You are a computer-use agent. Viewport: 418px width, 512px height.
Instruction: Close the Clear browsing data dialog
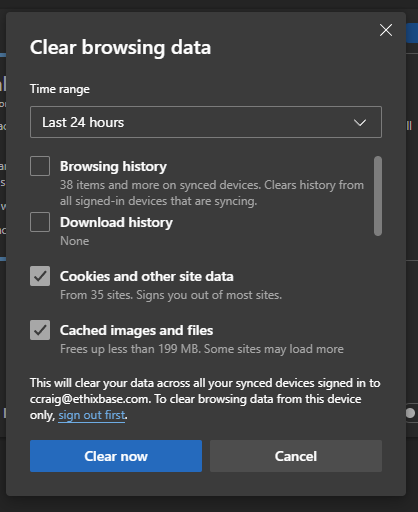click(386, 30)
